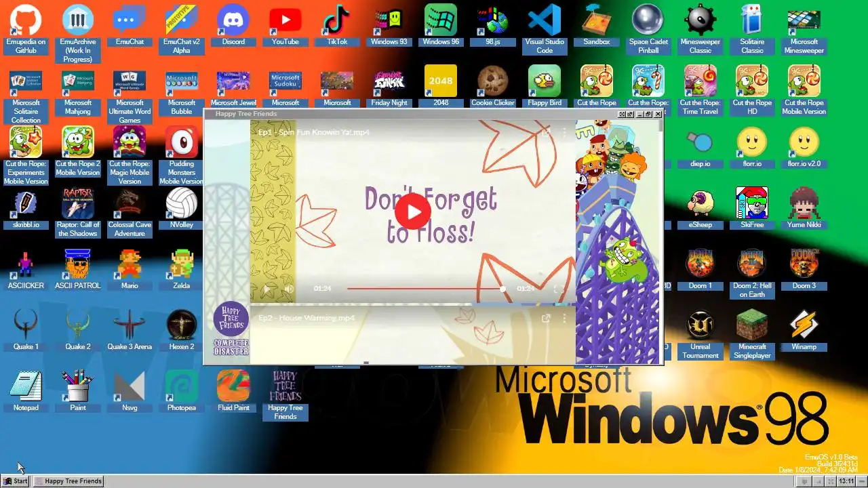Open the SkiFree desktop icon
The image size is (868, 488).
click(752, 208)
